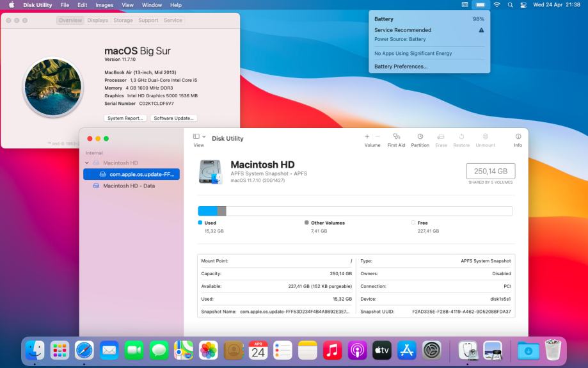Open the Images menu
Screen dimensions: 588x368
coord(104,5)
